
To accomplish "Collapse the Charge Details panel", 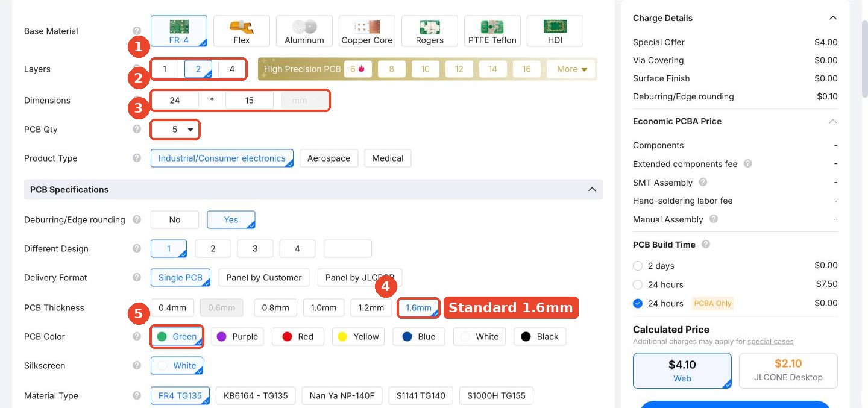I will click(x=833, y=18).
